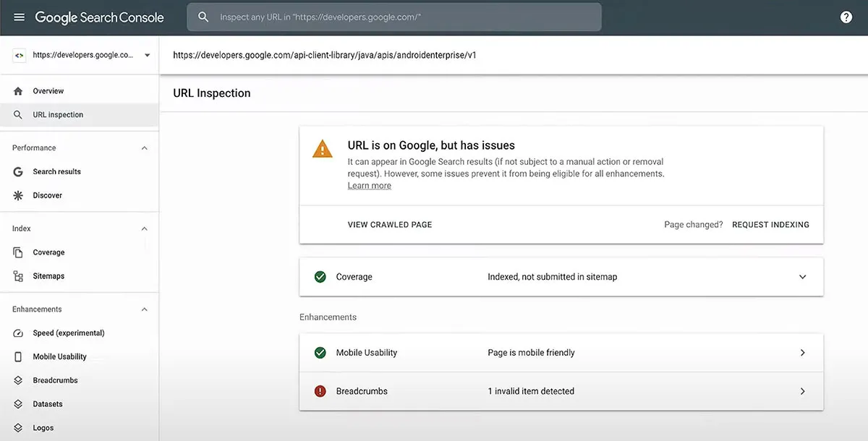Open the property selector dropdown
This screenshot has width=868, height=441.
click(x=147, y=54)
